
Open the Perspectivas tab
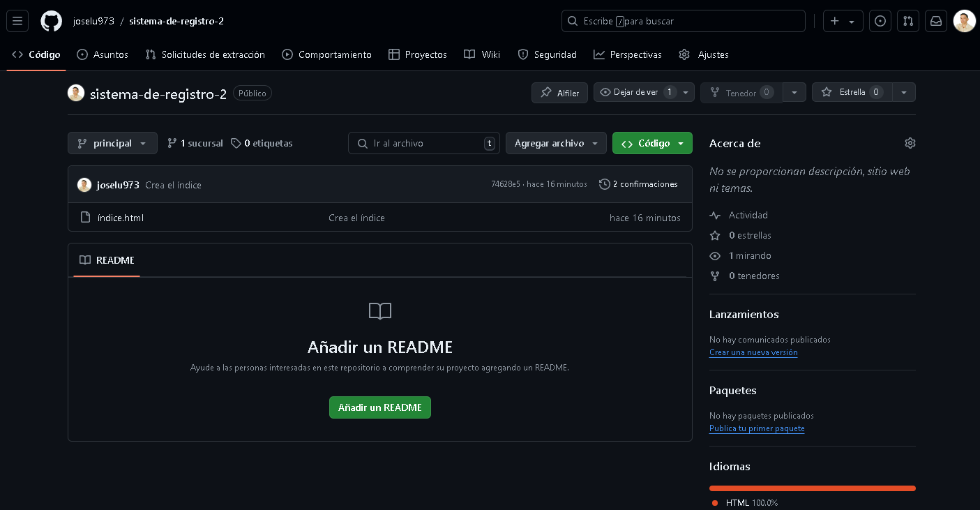(628, 54)
